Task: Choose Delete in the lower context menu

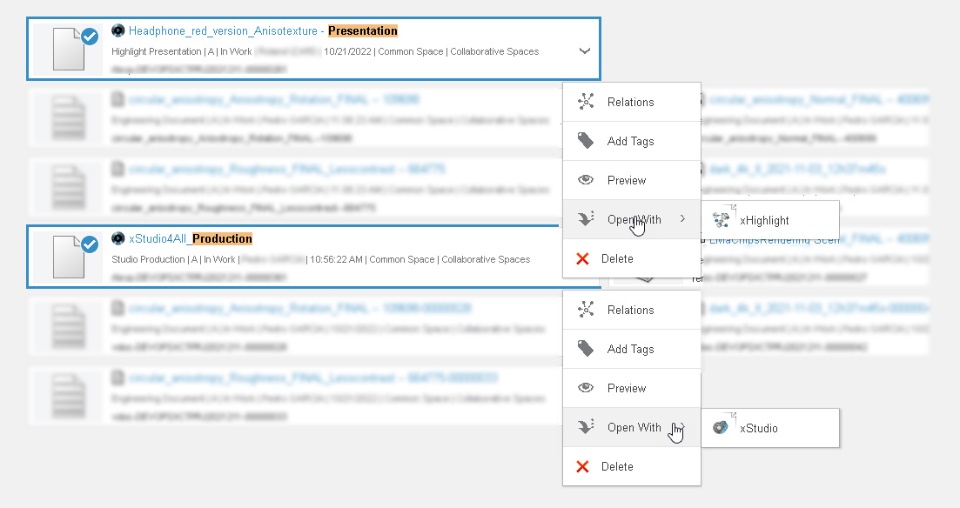Action: [617, 466]
